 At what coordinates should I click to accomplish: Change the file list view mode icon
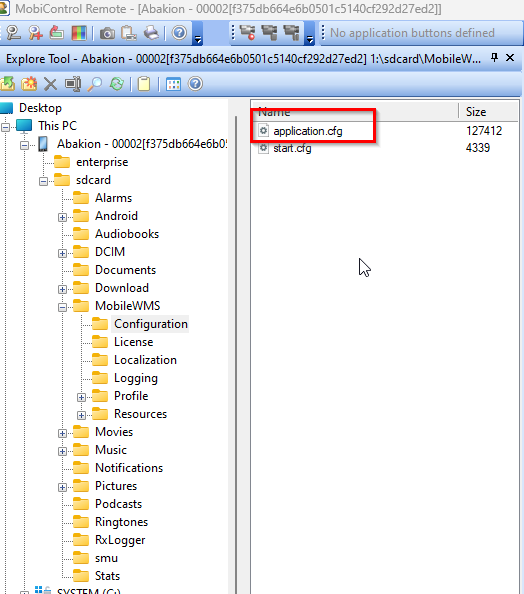173,84
